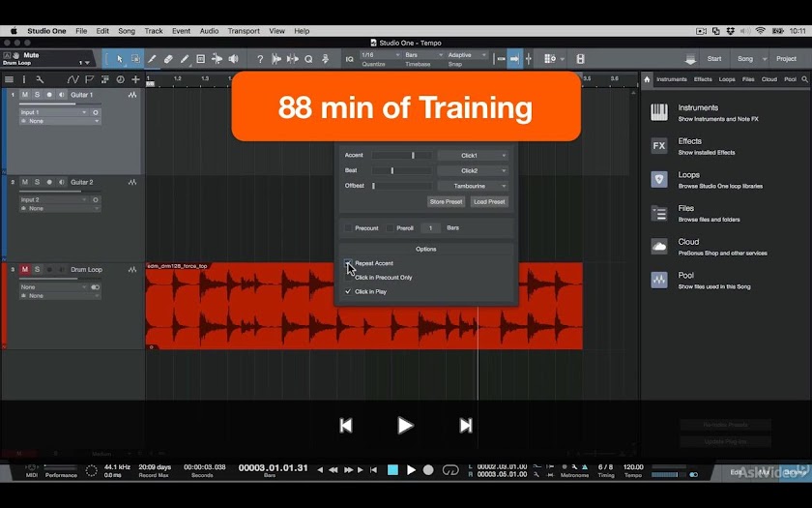Open the Instruments piano icon
This screenshot has height=508, width=812.
point(659,112)
